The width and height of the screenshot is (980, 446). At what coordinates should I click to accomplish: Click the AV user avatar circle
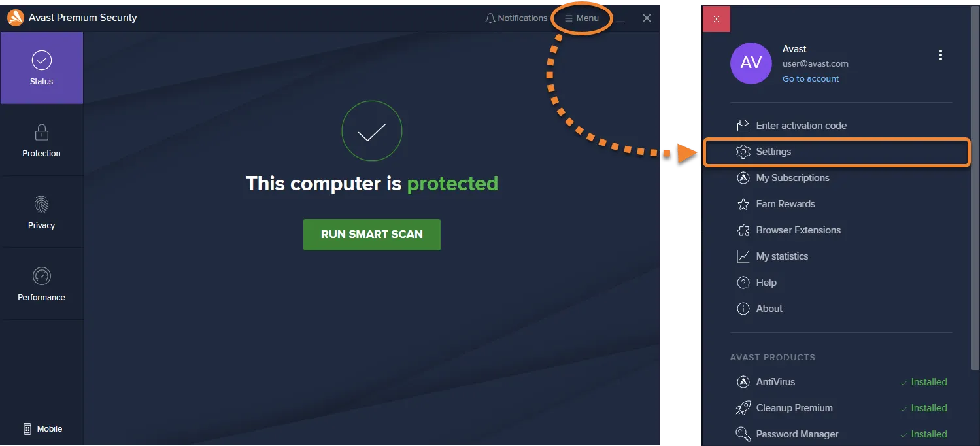click(x=751, y=63)
